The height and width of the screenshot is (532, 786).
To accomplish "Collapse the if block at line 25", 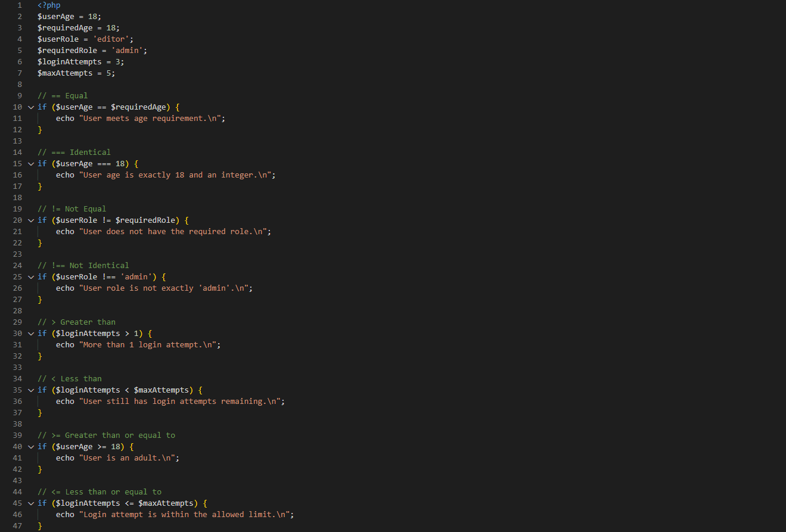I will coord(30,277).
